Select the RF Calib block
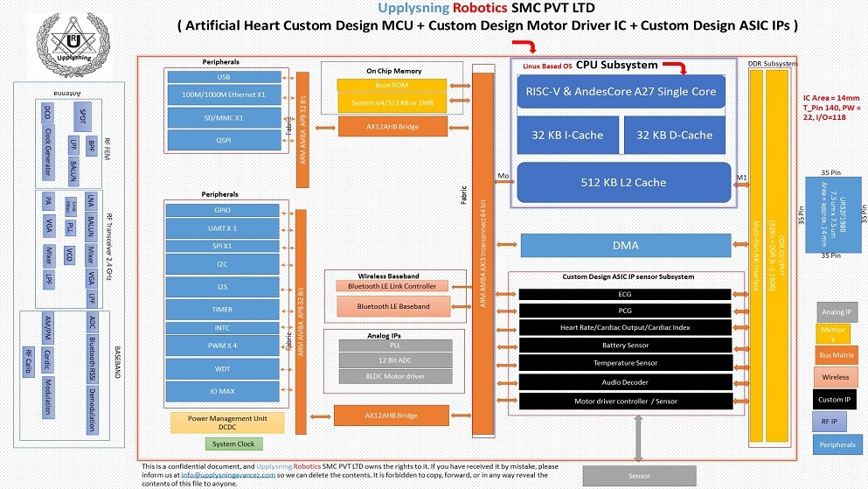The image size is (868, 489). (x=29, y=361)
